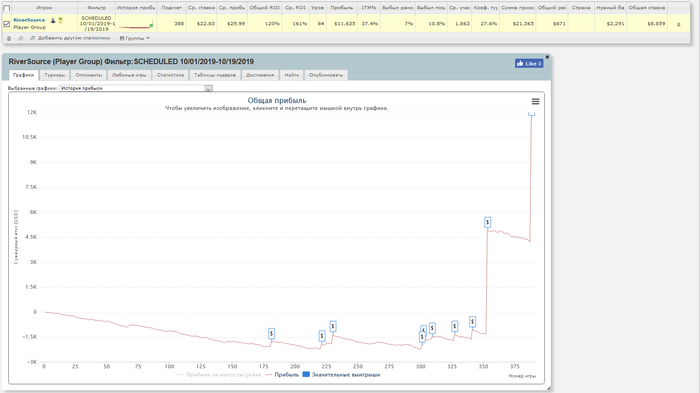Click the Общая прибыль chart title
700x393 pixels.
(x=277, y=100)
